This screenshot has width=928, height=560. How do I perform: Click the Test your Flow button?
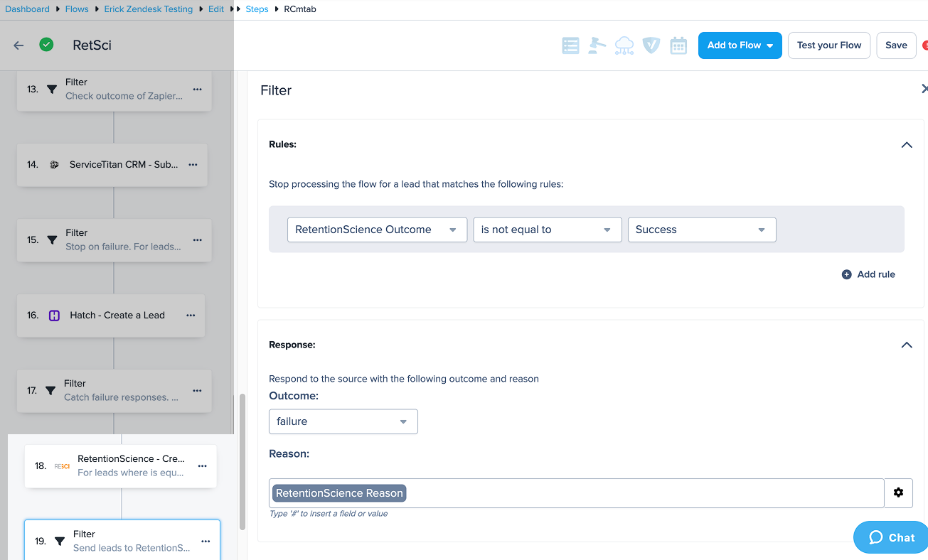[x=829, y=45]
